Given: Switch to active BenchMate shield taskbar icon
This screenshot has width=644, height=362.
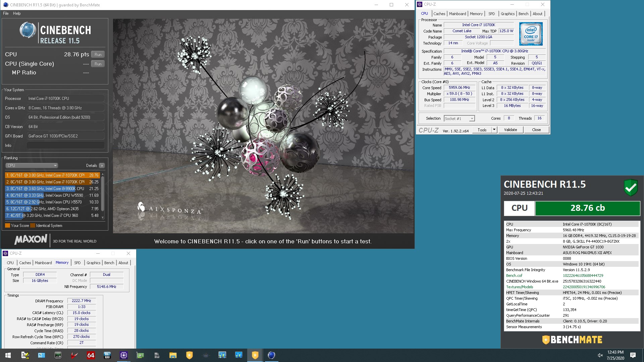Looking at the screenshot, I should click(x=255, y=355).
